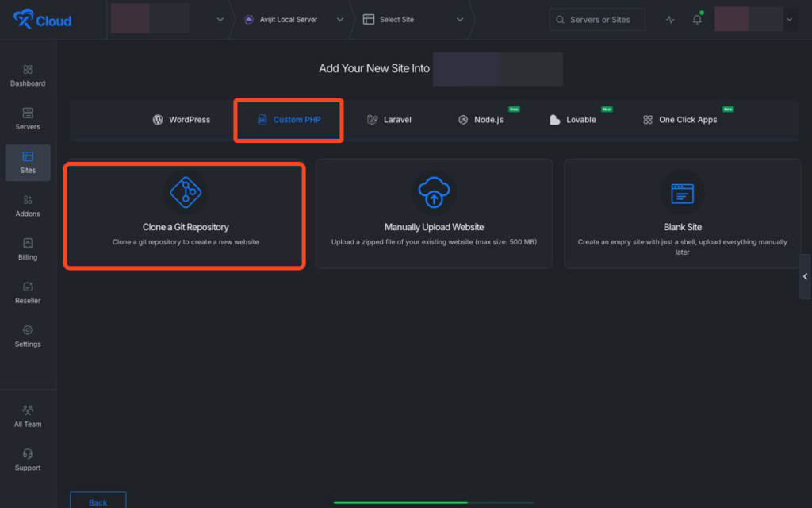Open All Team in the sidebar
The height and width of the screenshot is (508, 812).
click(x=28, y=417)
